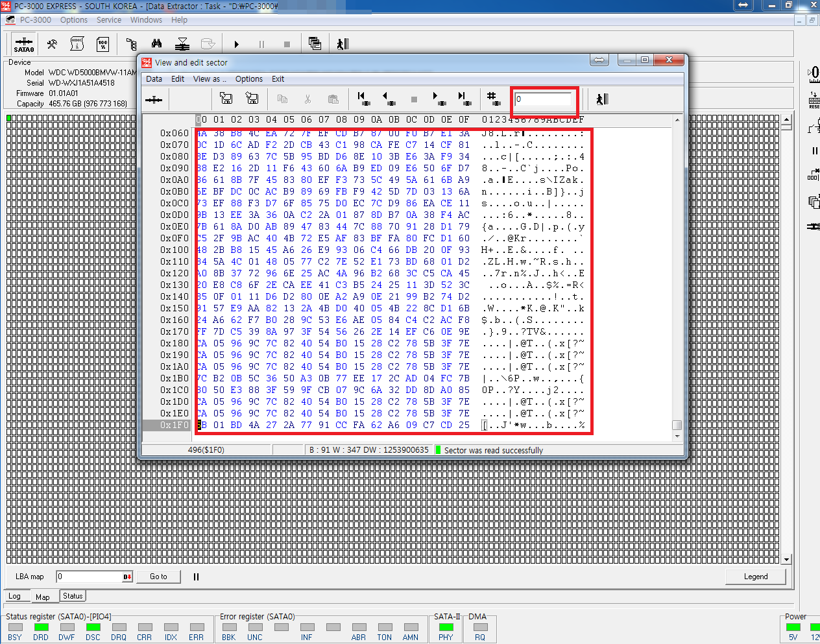Select offset row 0x1F0 in hex view
The width and height of the screenshot is (820, 644).
(x=175, y=425)
